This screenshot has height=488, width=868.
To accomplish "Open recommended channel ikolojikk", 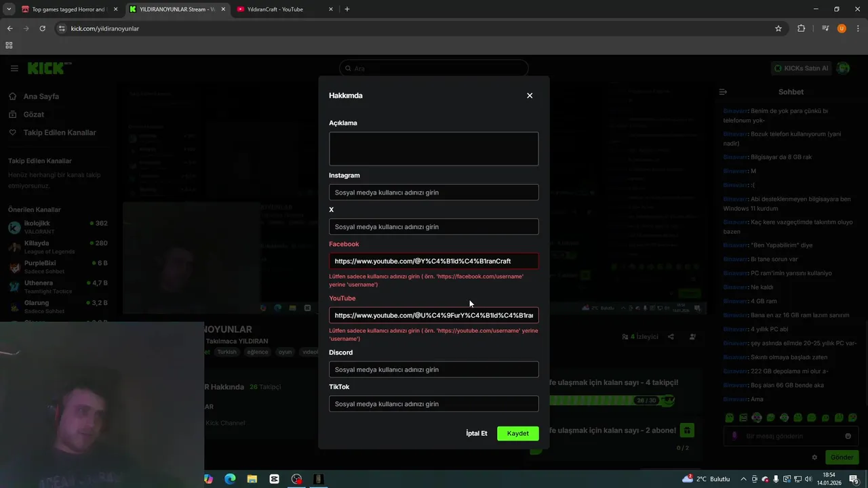I will pos(58,227).
